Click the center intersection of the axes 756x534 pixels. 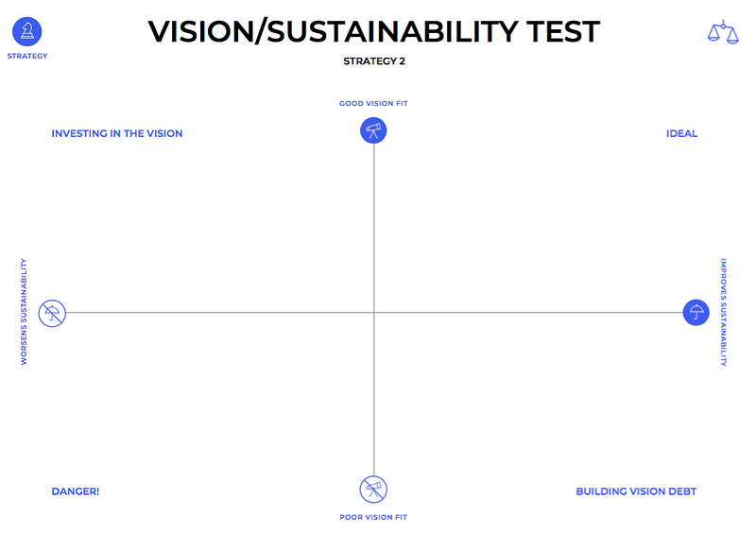374,313
